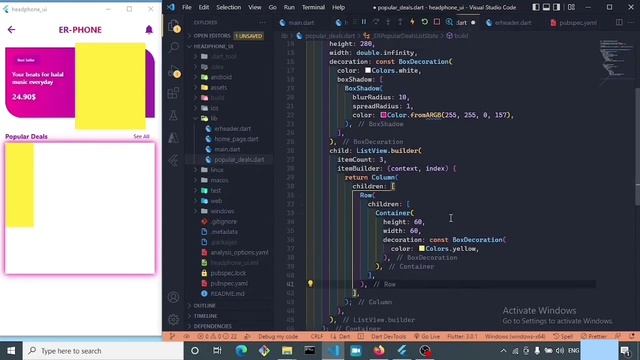Open the Terminal menu
The image size is (640, 360).
pyautogui.click(x=313, y=7)
